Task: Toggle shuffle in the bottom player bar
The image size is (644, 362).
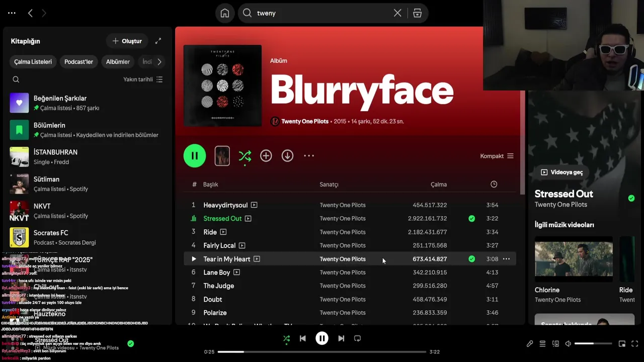Action: (286, 338)
